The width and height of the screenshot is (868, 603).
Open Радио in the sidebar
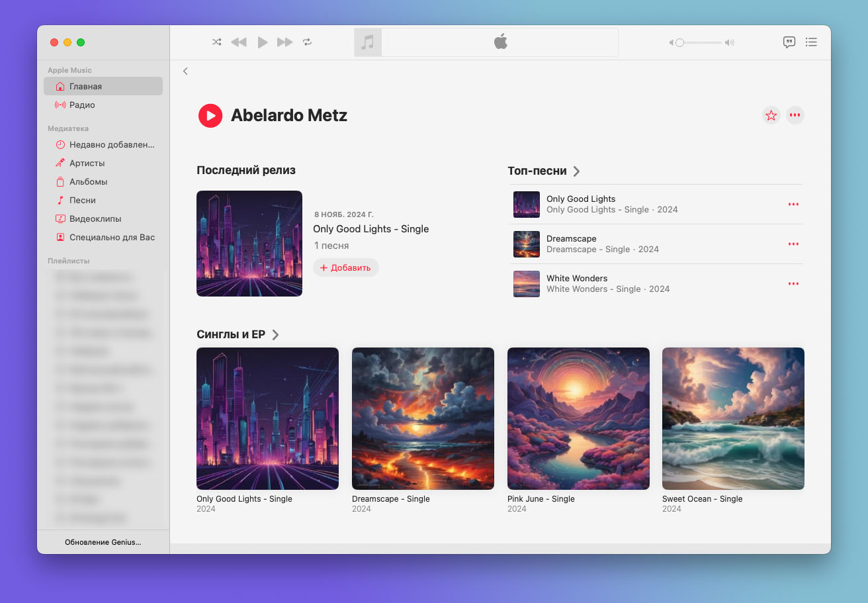click(103, 105)
